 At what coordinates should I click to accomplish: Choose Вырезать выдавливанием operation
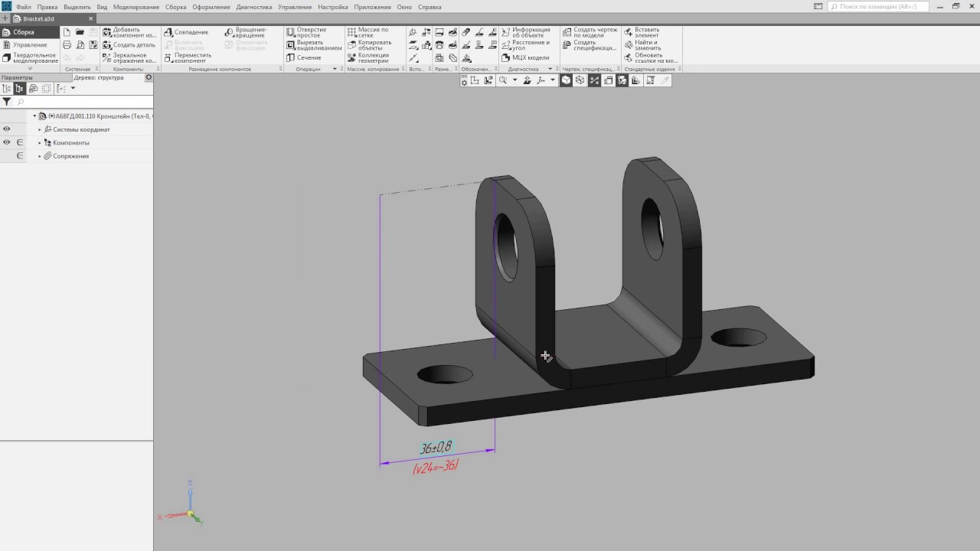[x=314, y=45]
